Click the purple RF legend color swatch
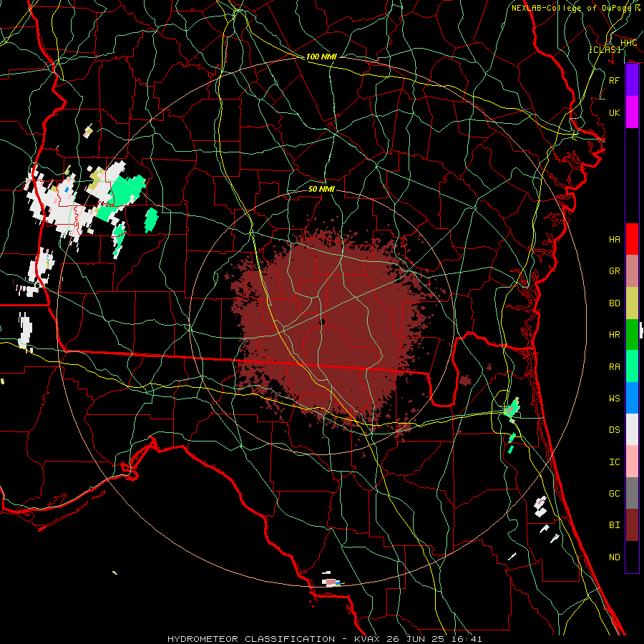Viewport: 644px width, 644px height. pyautogui.click(x=632, y=80)
